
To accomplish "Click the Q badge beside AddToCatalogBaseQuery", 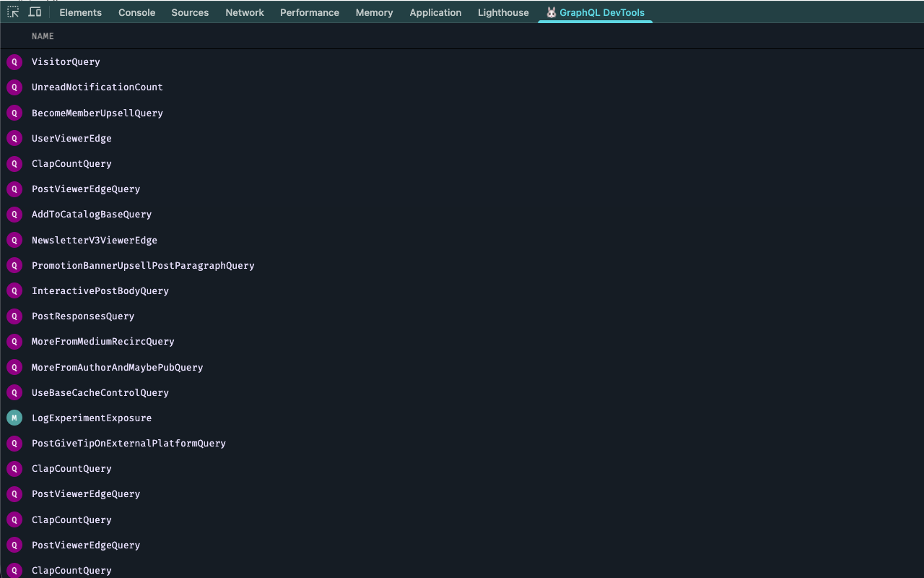I will (14, 215).
